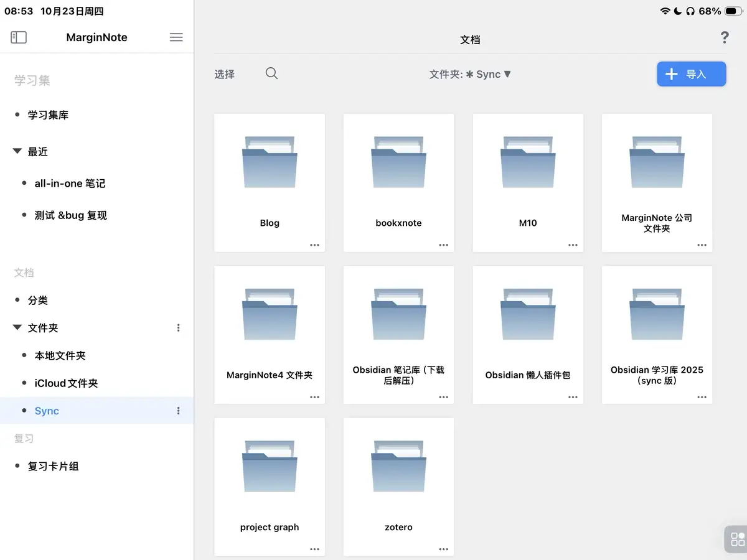Toggle the sidebar panel icon
The height and width of the screenshot is (560, 747).
tap(19, 37)
